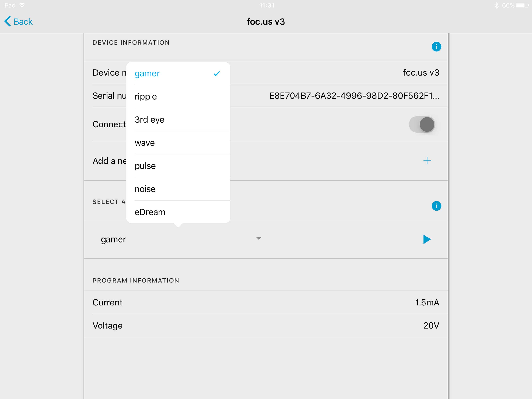Choose ripple from the program list
The width and height of the screenshot is (532, 399).
(x=178, y=96)
